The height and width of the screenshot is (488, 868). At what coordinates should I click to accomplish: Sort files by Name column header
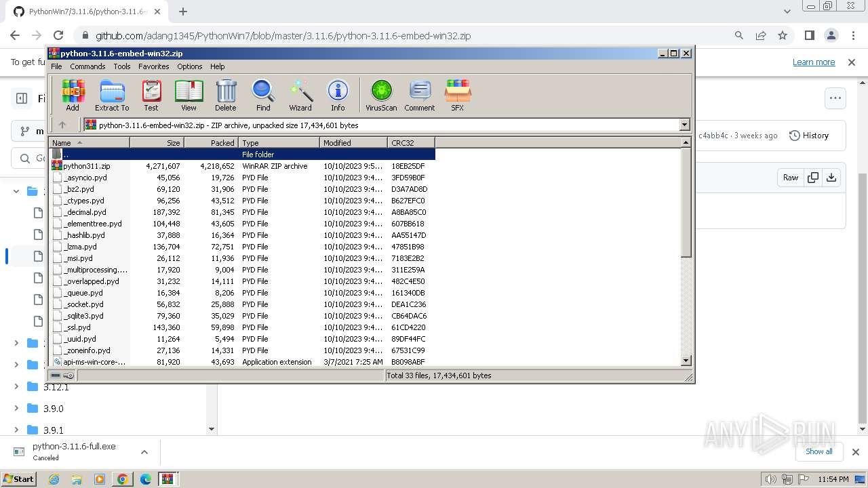pyautogui.click(x=90, y=142)
